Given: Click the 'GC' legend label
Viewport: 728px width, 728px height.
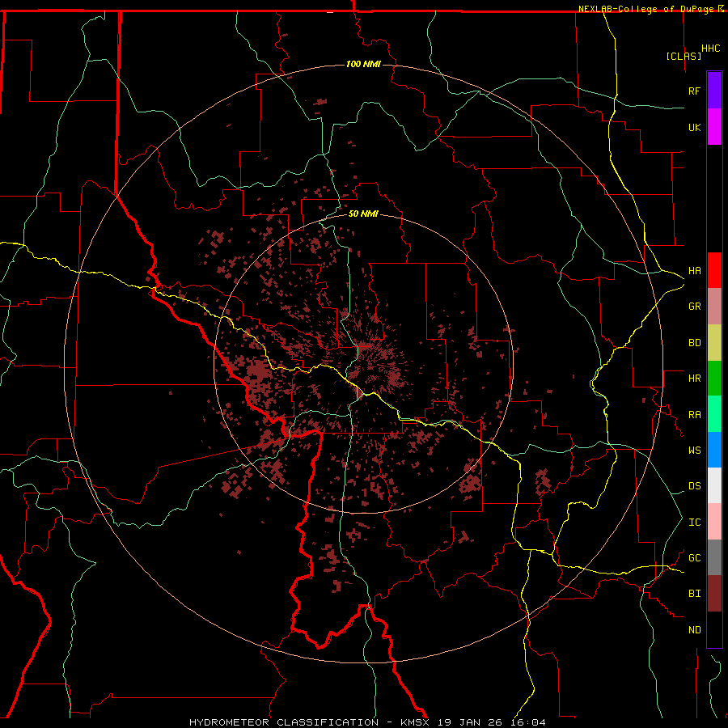Looking at the screenshot, I should tap(694, 558).
